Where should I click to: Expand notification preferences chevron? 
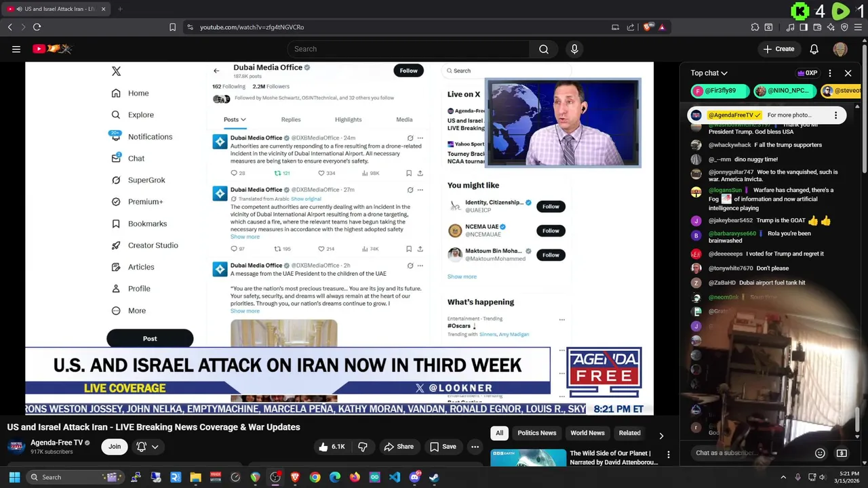coord(155,447)
